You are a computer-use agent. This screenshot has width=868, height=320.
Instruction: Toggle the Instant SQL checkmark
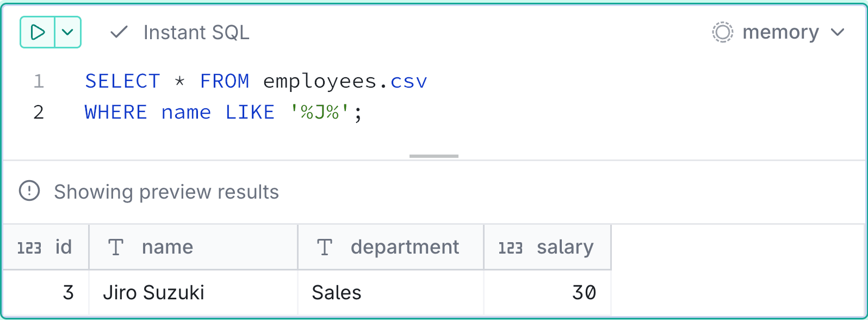point(119,33)
